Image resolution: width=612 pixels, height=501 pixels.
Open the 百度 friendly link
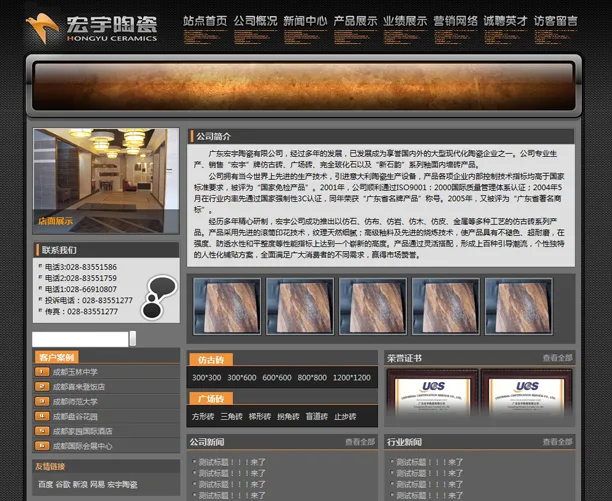46,485
